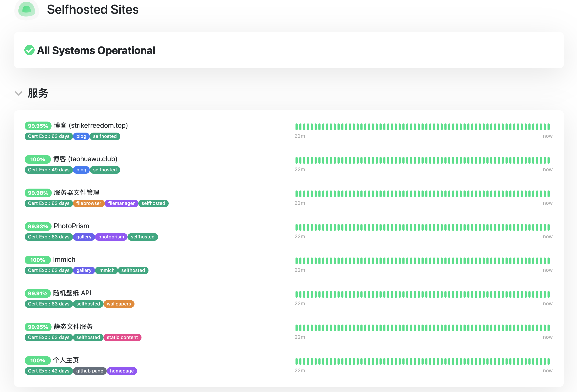The width and height of the screenshot is (577, 392).
Task: Open 博客 (taohuawu.club) monitor link
Action: (85, 159)
